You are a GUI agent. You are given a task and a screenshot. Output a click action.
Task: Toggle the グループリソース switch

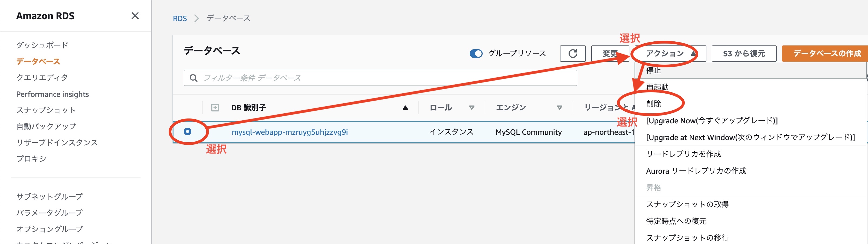(x=476, y=53)
